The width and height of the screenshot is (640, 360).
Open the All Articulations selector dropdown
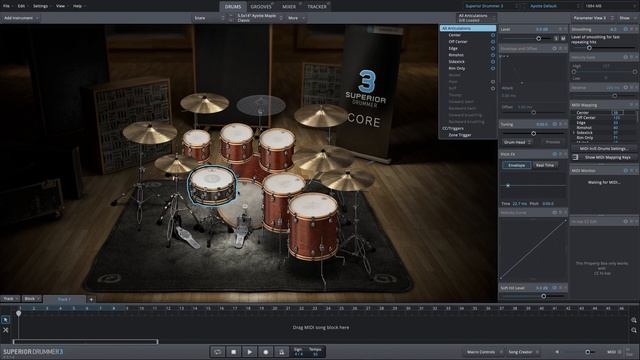tap(476, 18)
